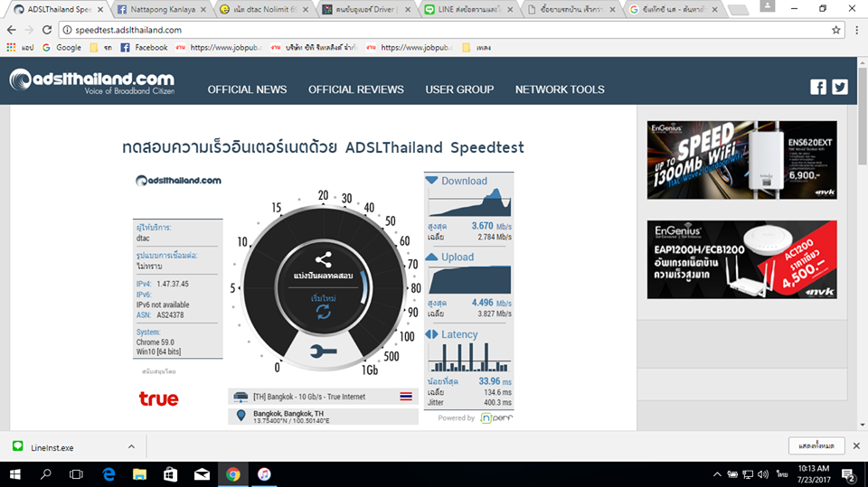The width and height of the screenshot is (868, 487).
Task: Switch to the Google search tab
Action: pyautogui.click(x=674, y=9)
